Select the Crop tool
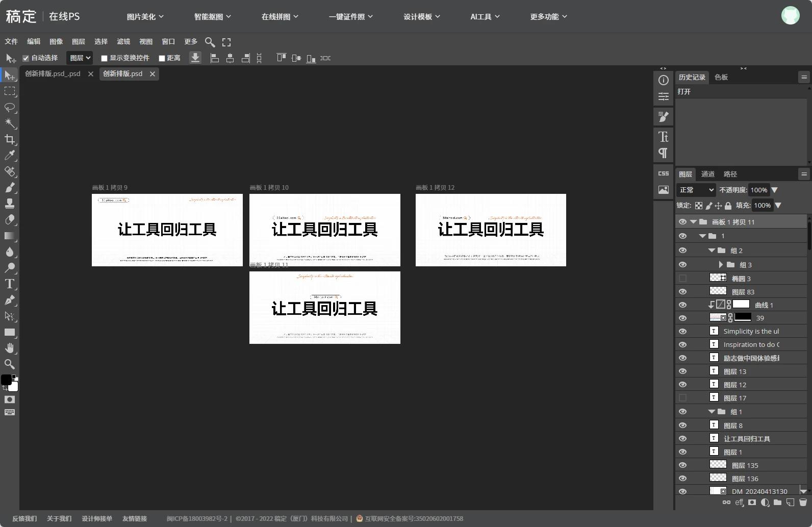 pos(10,139)
